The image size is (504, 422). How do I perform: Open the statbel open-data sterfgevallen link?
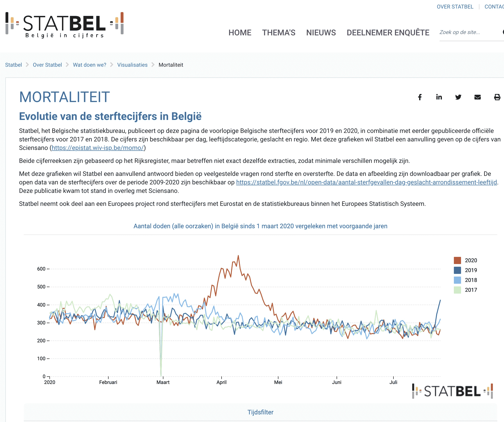366,182
